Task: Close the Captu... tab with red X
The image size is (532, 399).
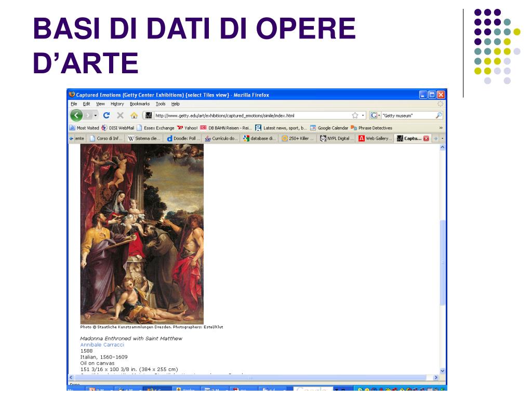Action: (x=426, y=138)
